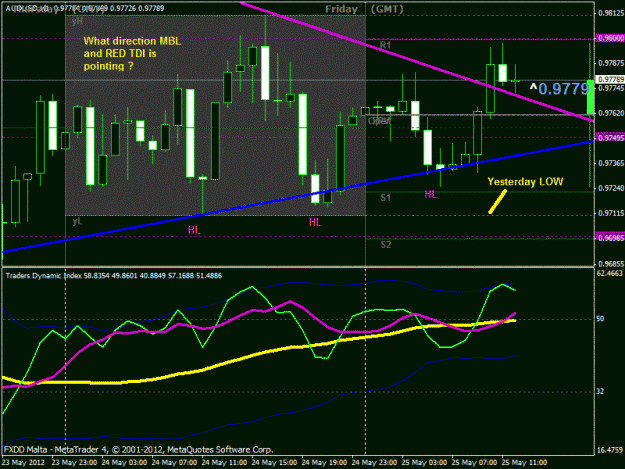Image resolution: width=625 pixels, height=469 pixels.
Task: Click the magenta-highlighted 0.98000 price level
Action: 610,38
